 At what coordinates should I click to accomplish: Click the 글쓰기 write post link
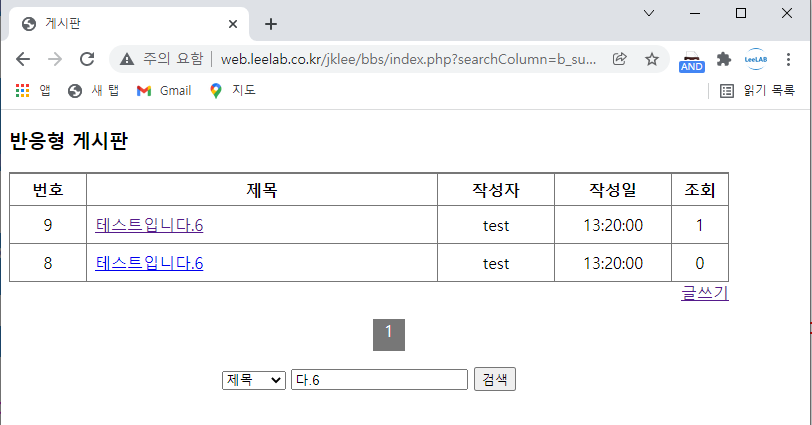704,293
